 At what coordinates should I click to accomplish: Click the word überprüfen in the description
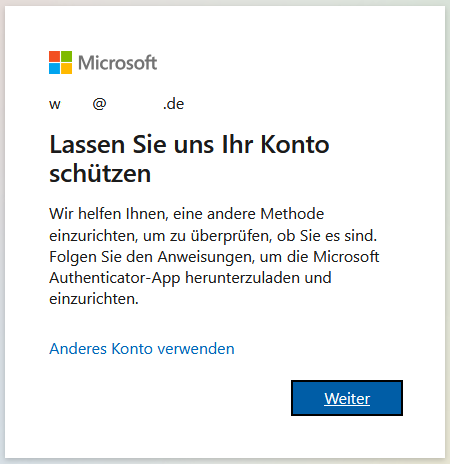tap(232, 236)
